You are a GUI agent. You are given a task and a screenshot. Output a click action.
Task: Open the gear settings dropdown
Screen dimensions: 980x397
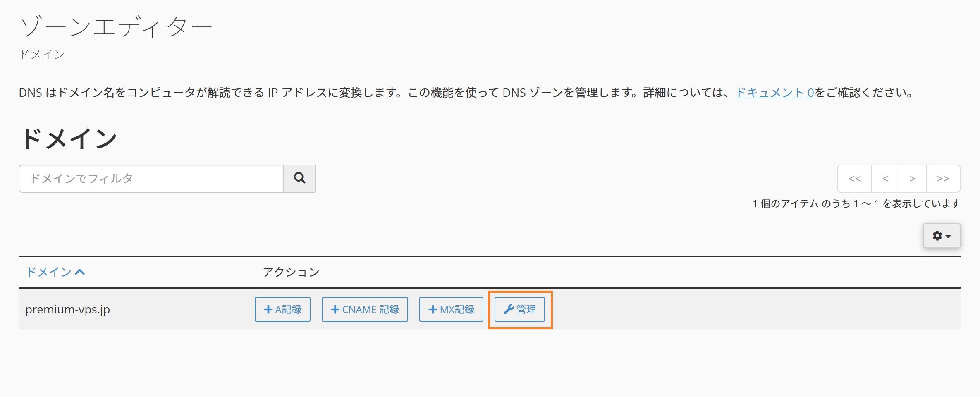coord(942,236)
